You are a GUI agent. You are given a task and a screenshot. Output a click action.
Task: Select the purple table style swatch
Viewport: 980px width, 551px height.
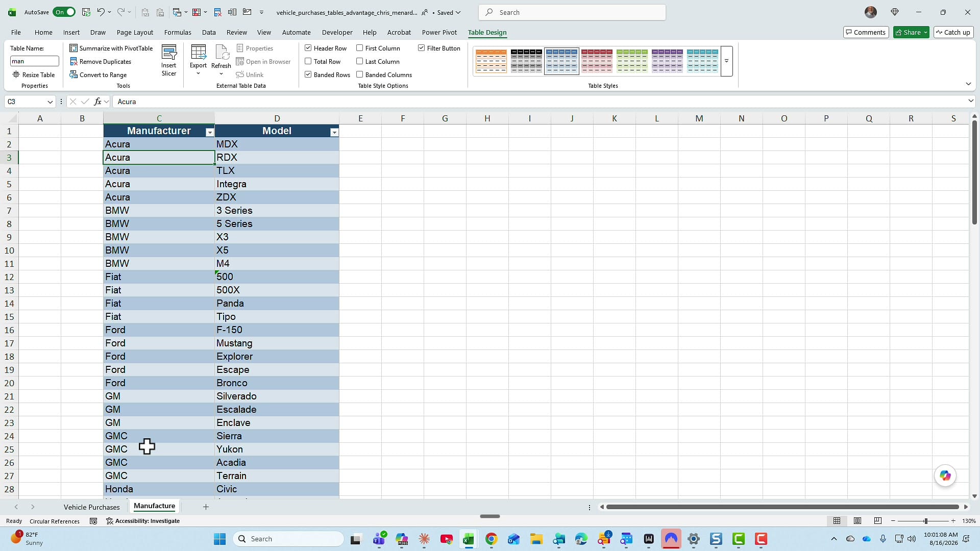(667, 61)
